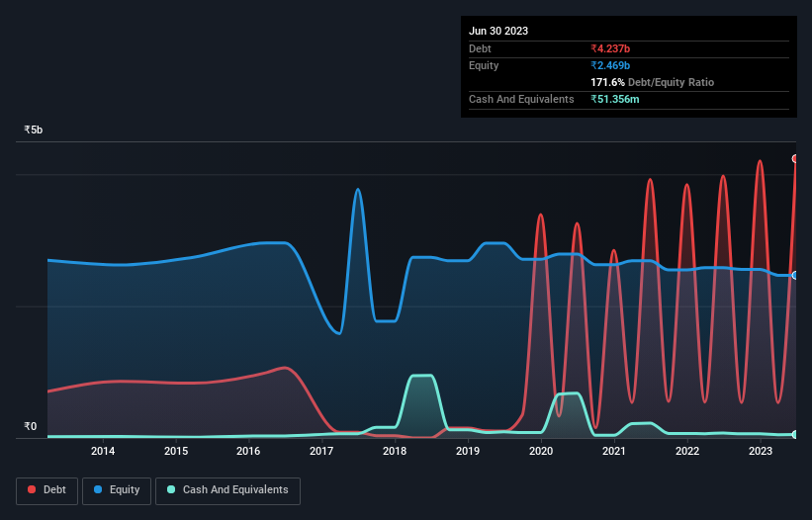This screenshot has height=520, width=812.
Task: Click the 2015 x-axis label
Action: (x=176, y=451)
